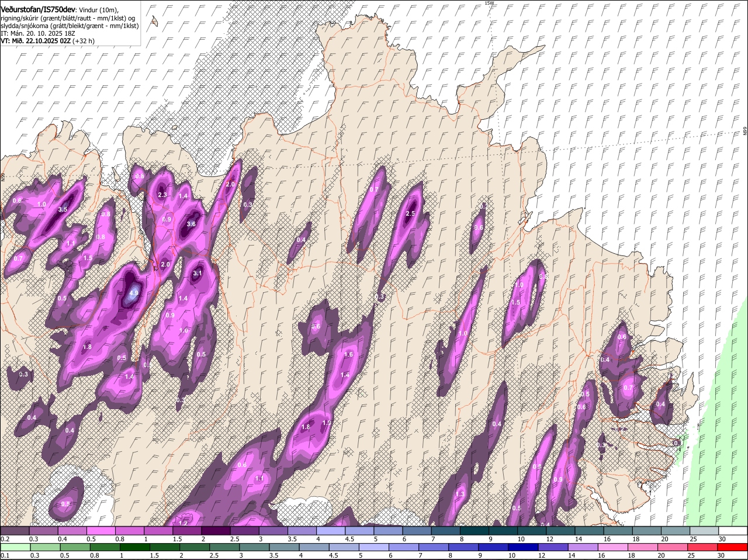Click the top legend swatch labeled 8

pyautogui.click(x=475, y=530)
